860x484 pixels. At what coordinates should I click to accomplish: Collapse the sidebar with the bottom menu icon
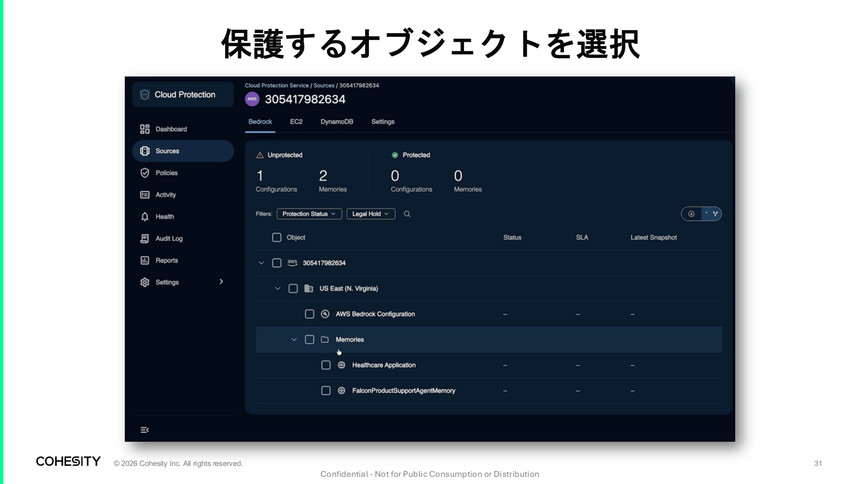[145, 430]
